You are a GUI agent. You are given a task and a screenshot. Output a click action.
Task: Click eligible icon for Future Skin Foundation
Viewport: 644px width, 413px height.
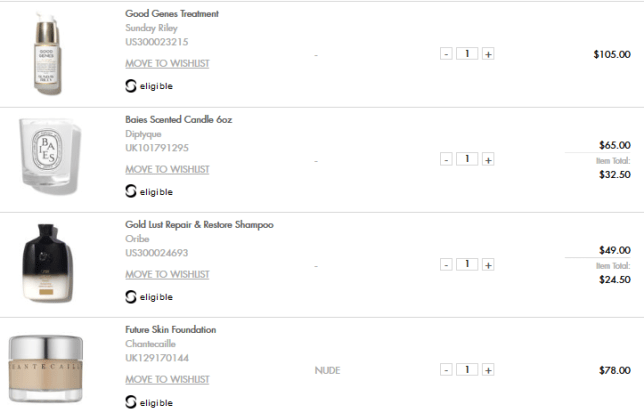131,402
